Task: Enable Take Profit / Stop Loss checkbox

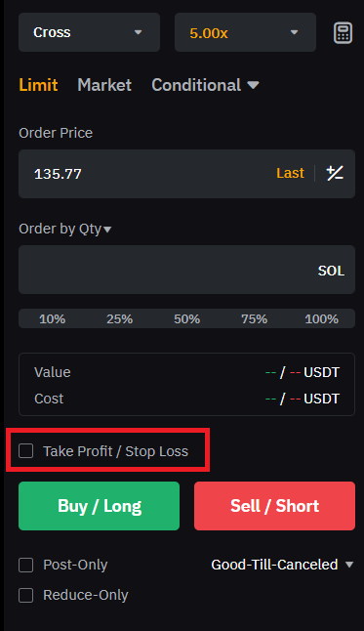Action: click(26, 450)
